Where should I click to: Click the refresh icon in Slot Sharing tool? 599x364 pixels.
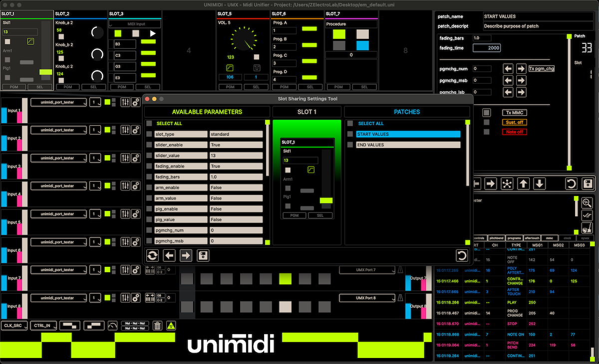coord(152,256)
